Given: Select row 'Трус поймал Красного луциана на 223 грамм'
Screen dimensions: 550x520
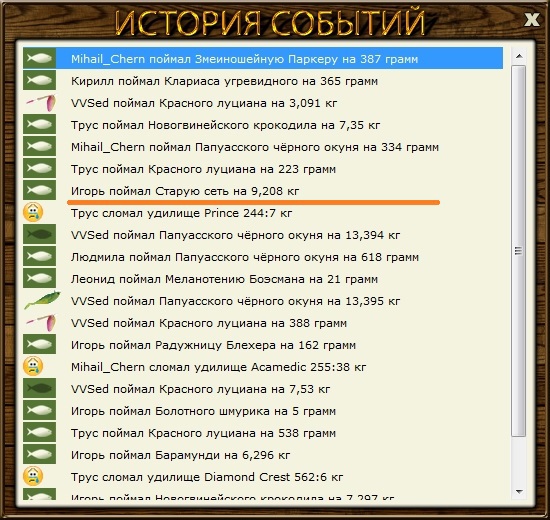Looking at the screenshot, I should coord(263,168).
